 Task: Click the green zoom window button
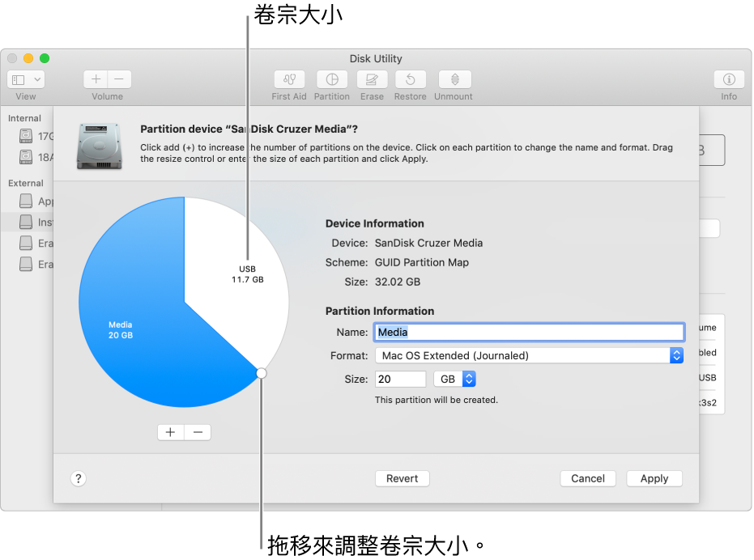[x=45, y=58]
